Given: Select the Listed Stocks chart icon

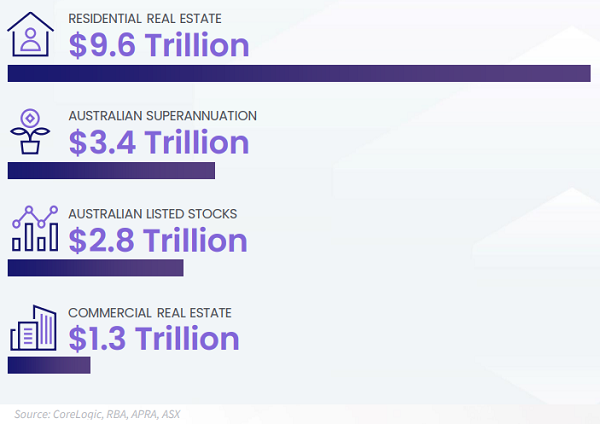Looking at the screenshot, I should coord(34,230).
